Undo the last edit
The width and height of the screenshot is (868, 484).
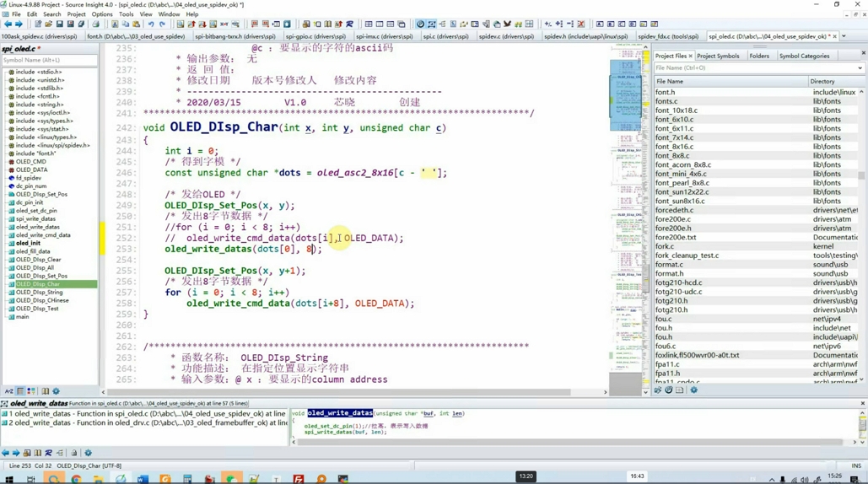pyautogui.click(x=150, y=24)
